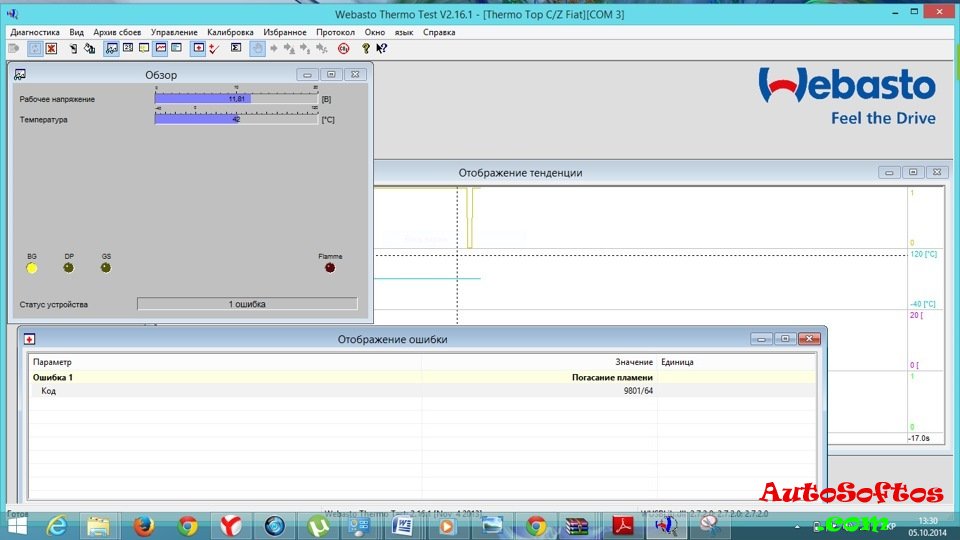Screen dimensions: 960x540
Task: Click the yellow question mark help icon
Action: 366,48
